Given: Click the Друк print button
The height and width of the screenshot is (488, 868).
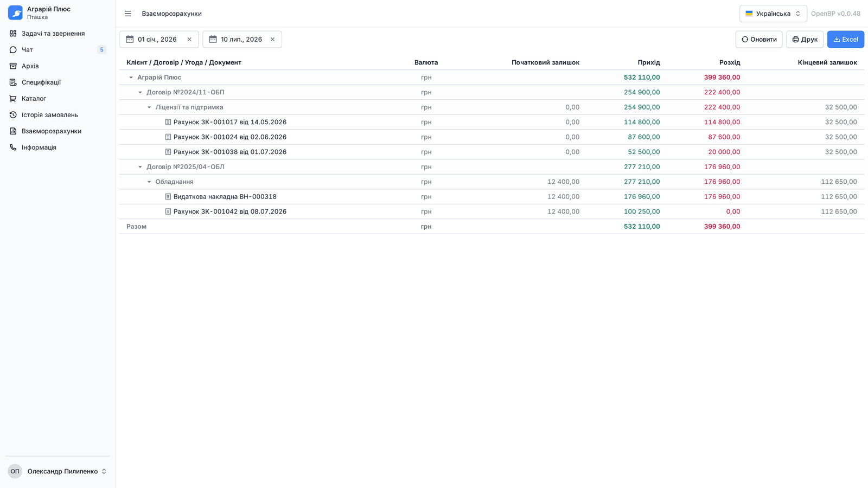Looking at the screenshot, I should coord(805,39).
